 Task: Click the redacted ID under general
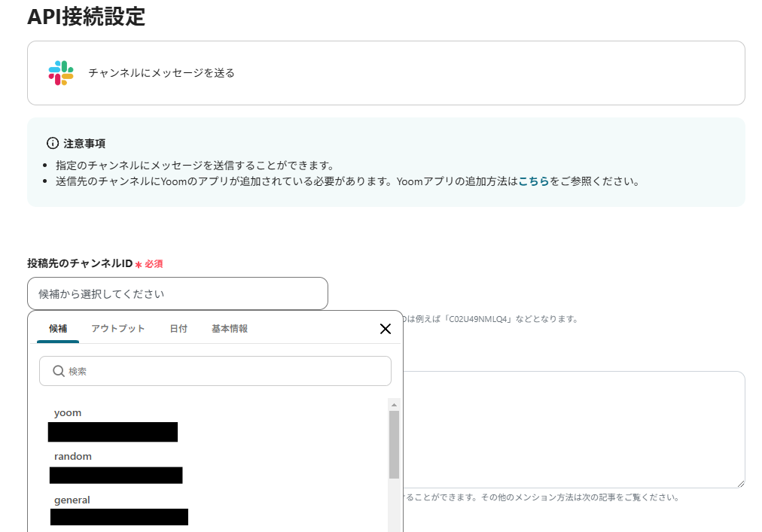119,517
